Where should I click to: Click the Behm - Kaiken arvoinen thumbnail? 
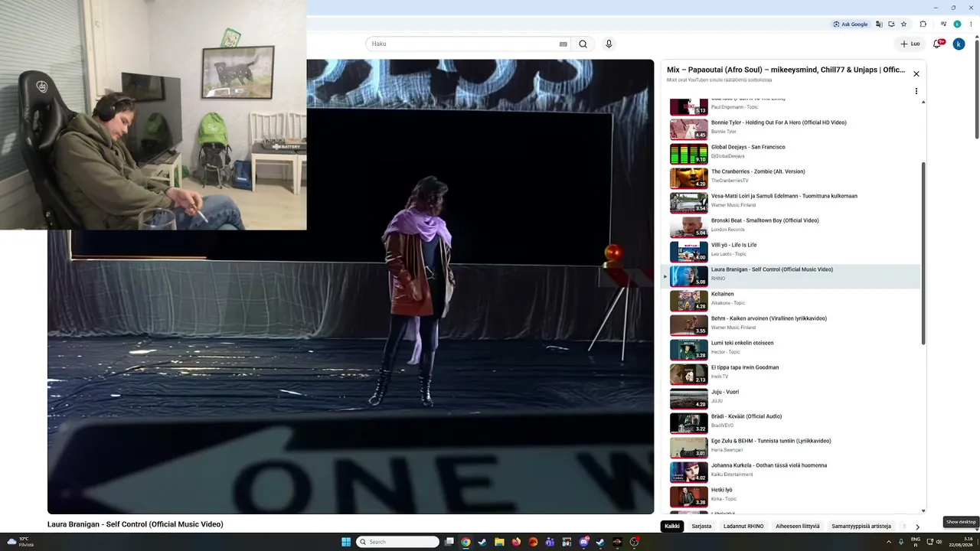[689, 325]
